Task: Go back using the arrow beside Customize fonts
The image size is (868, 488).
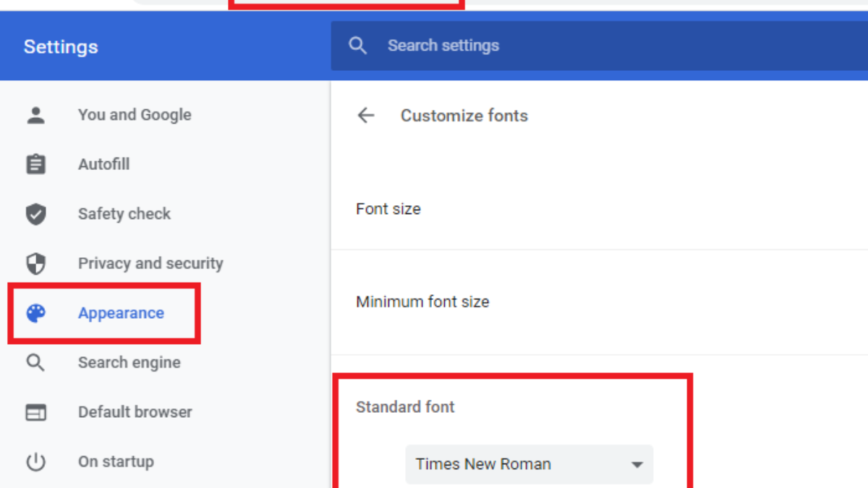Action: pos(366,116)
